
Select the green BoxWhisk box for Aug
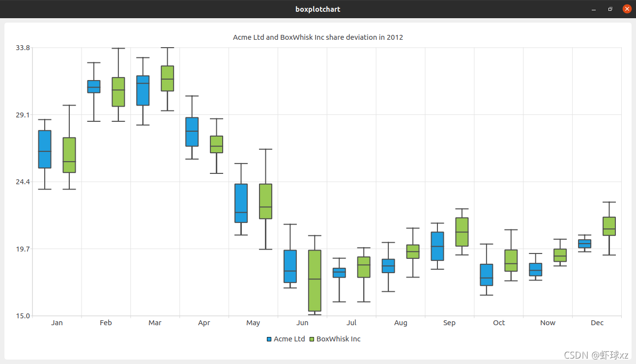coord(413,252)
